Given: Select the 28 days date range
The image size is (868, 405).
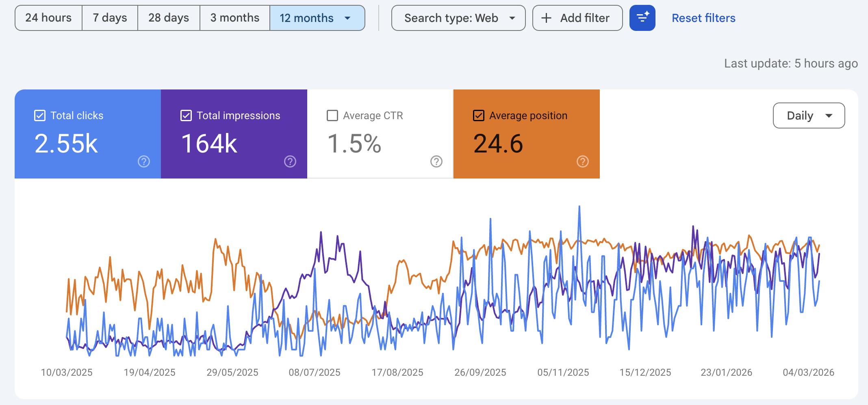Looking at the screenshot, I should [169, 18].
